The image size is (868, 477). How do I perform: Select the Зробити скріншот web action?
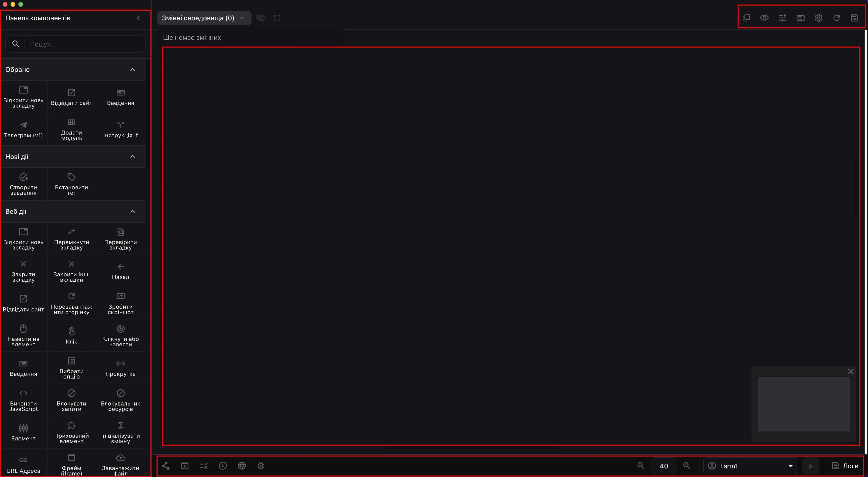click(x=120, y=303)
